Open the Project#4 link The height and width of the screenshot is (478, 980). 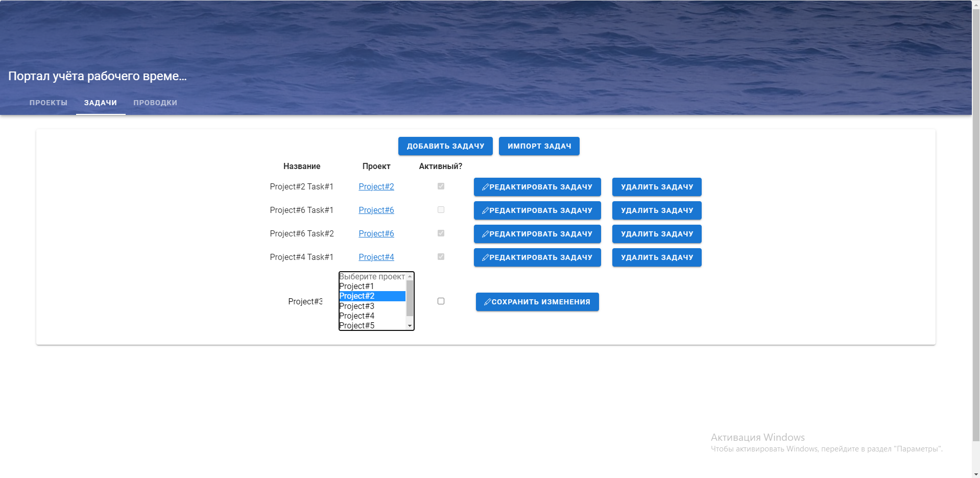point(376,257)
